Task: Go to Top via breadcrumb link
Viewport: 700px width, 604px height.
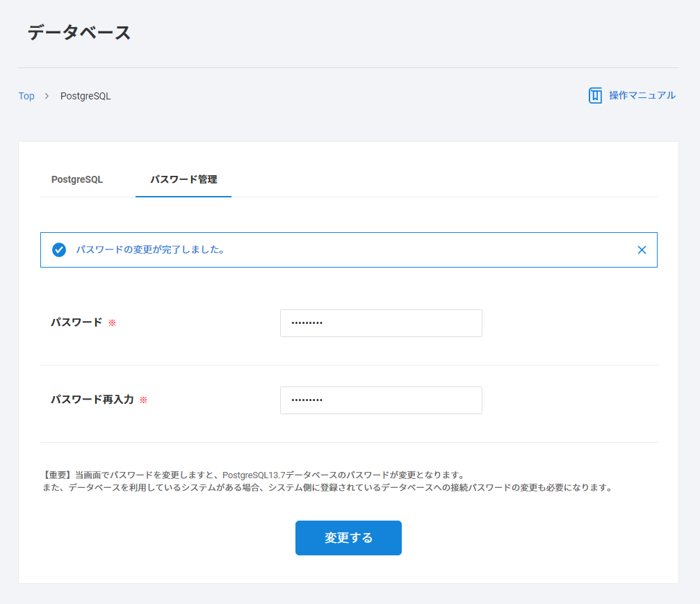Action: (x=26, y=96)
